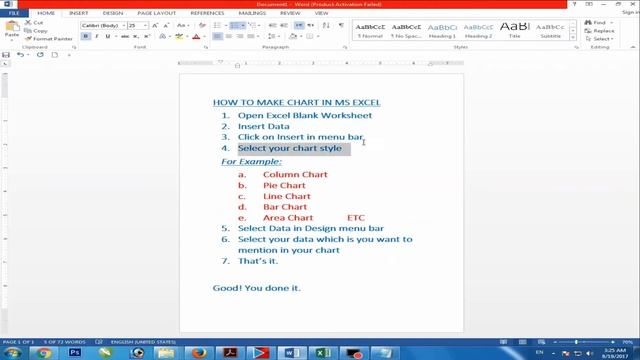
Task: Open font color dropdown arrow
Action: click(204, 36)
